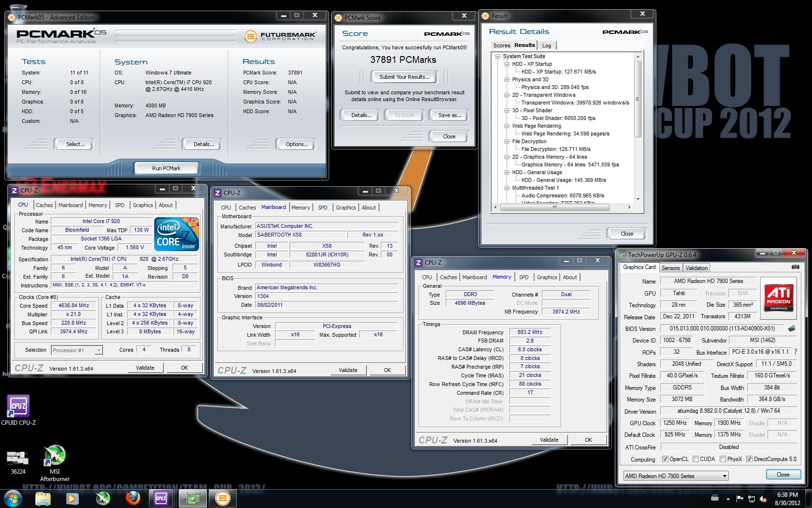Screen dimensions: 812x508
Task: Click Close button in GPU-Z window
Action: (783, 475)
